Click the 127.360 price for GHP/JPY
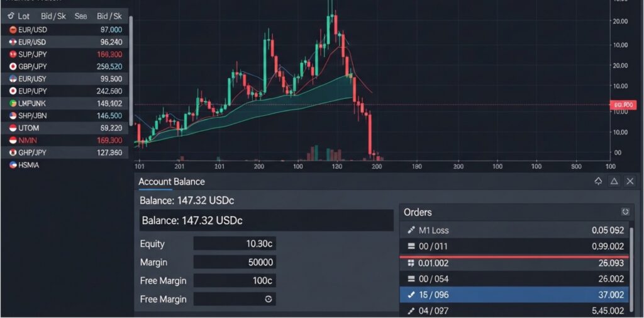The width and height of the screenshot is (644, 318). pyautogui.click(x=109, y=152)
